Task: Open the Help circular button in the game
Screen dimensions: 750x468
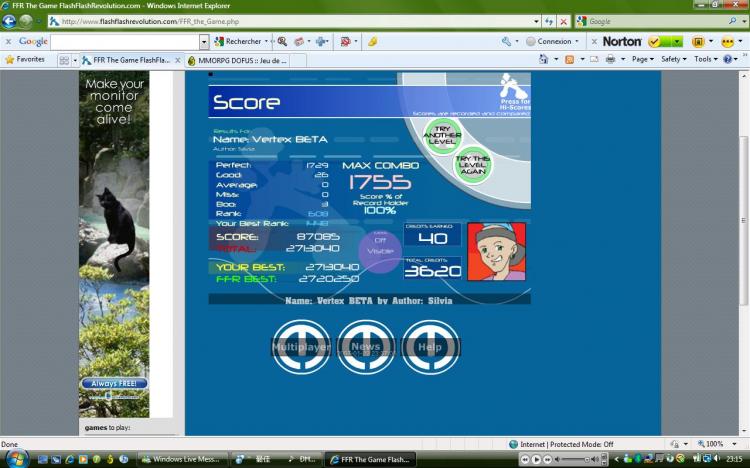Action: point(430,347)
